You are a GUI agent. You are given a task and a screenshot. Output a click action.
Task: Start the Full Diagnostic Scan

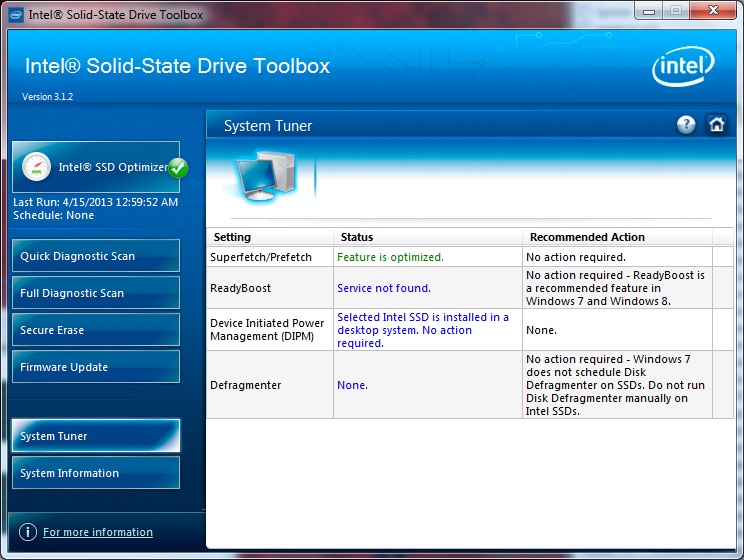pyautogui.click(x=96, y=293)
